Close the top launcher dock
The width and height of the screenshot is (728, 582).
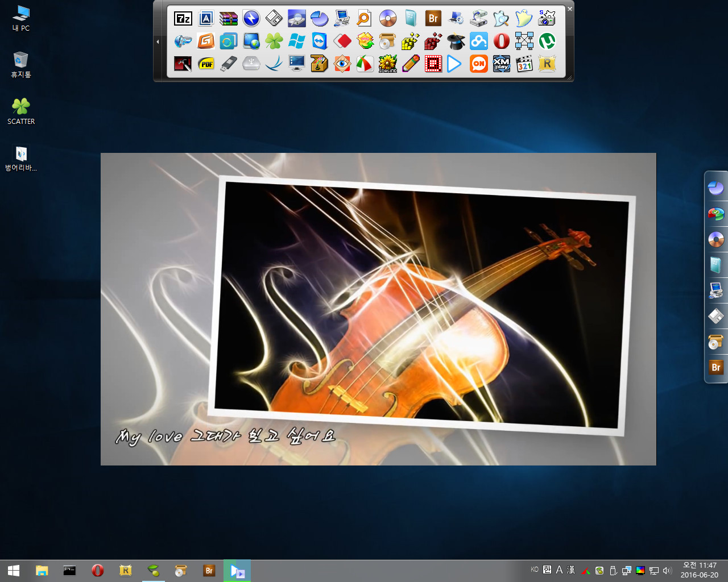(x=570, y=9)
